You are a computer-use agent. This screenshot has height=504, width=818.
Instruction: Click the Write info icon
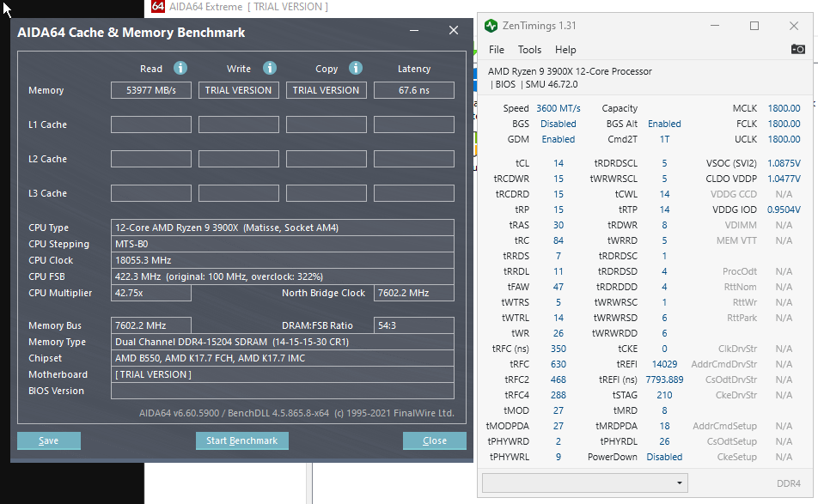270,69
